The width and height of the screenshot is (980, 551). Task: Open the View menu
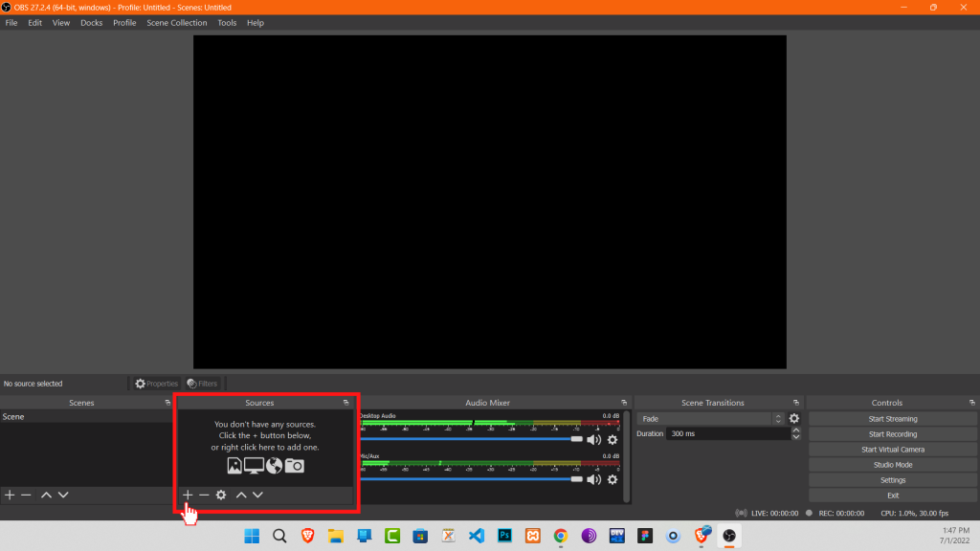[60, 23]
